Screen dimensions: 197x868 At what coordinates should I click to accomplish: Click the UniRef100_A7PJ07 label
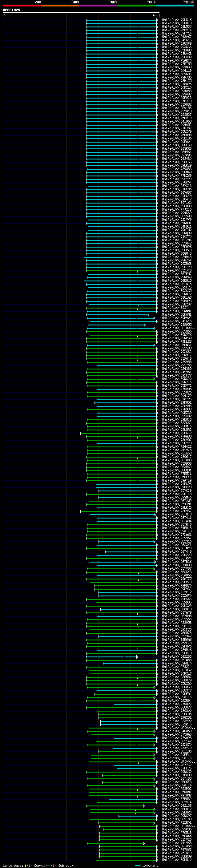pyautogui.click(x=176, y=128)
